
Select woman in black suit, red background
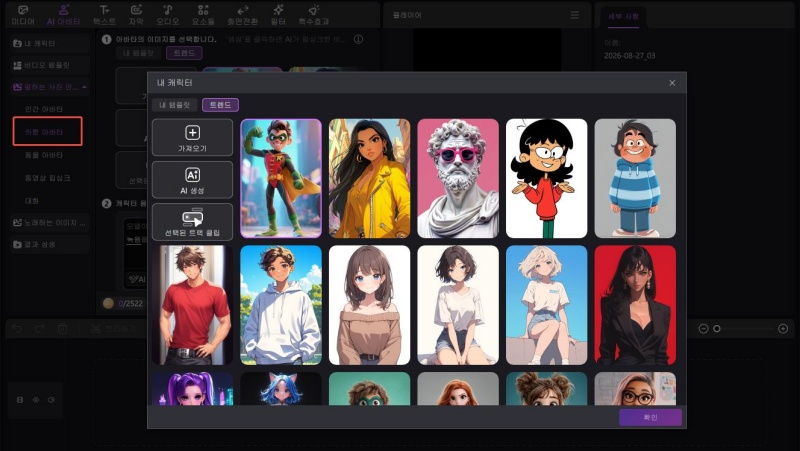pos(635,305)
